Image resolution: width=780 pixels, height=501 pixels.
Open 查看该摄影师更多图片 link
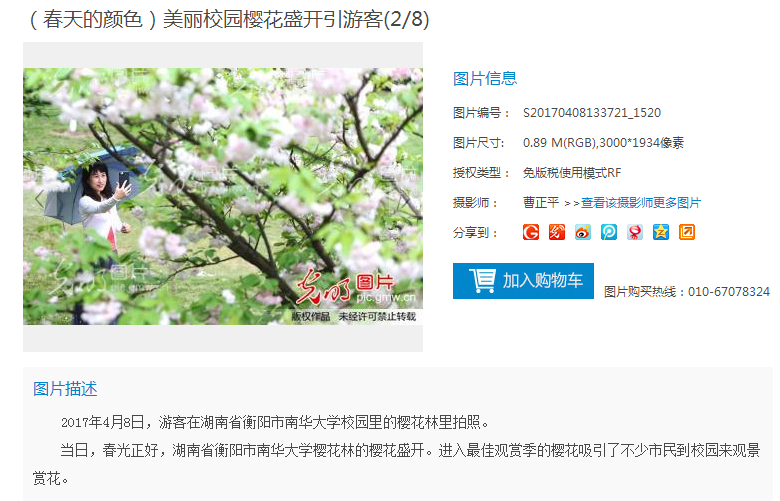641,202
